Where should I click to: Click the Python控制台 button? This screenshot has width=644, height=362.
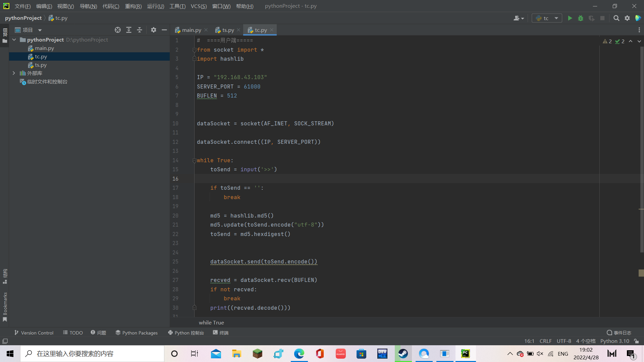point(186,333)
